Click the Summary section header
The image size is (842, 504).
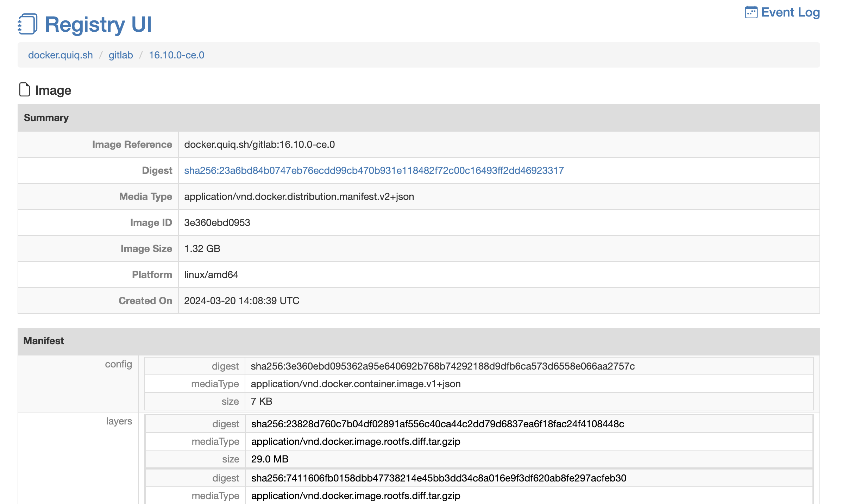pos(46,118)
